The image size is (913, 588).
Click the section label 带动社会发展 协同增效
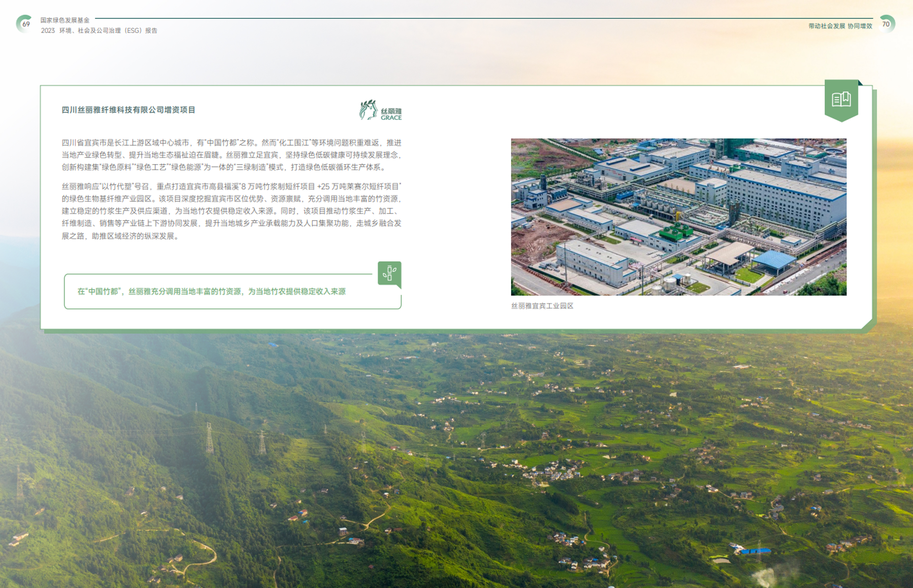tap(840, 26)
